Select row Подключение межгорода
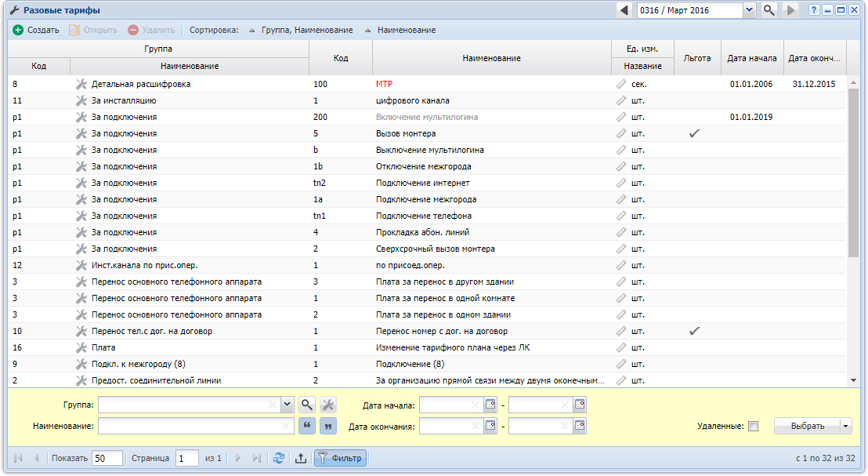Screen dimensions: 868x476 (427, 199)
